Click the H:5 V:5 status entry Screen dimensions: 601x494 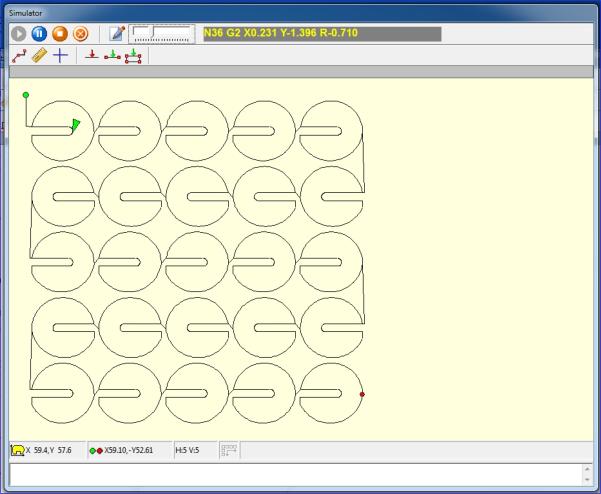click(x=187, y=450)
